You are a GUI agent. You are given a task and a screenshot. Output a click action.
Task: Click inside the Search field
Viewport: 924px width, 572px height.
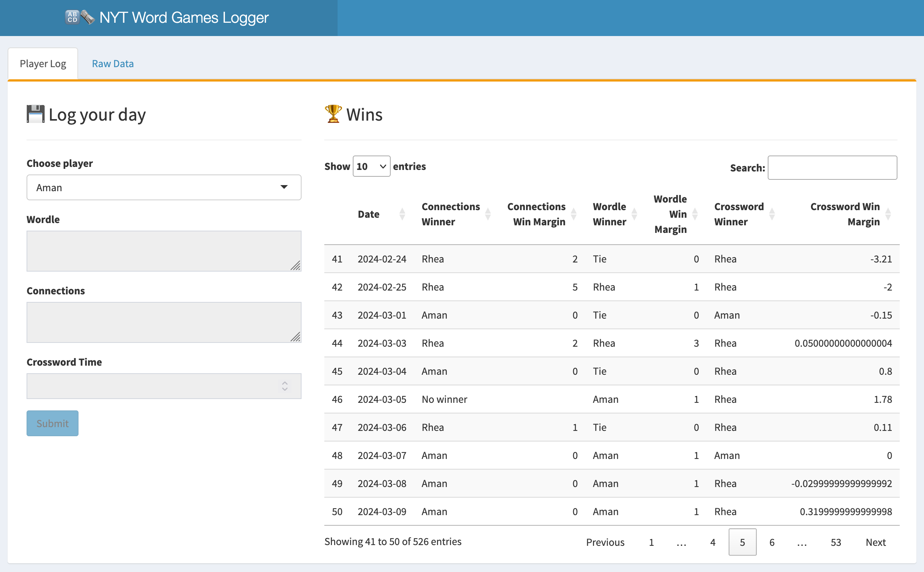(x=832, y=167)
